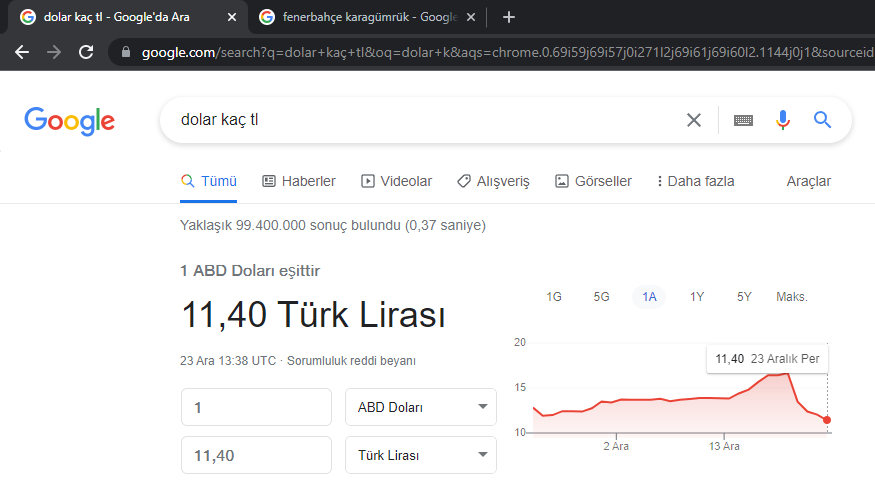
Task: Select the 1G chart range
Action: pyautogui.click(x=554, y=297)
